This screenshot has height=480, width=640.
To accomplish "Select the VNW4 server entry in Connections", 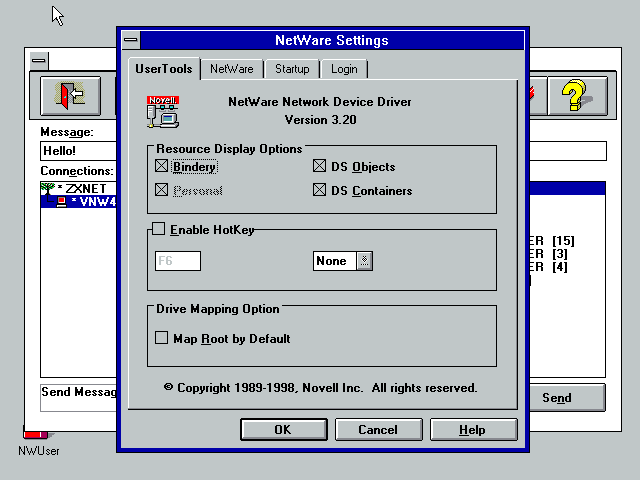I will 78,201.
